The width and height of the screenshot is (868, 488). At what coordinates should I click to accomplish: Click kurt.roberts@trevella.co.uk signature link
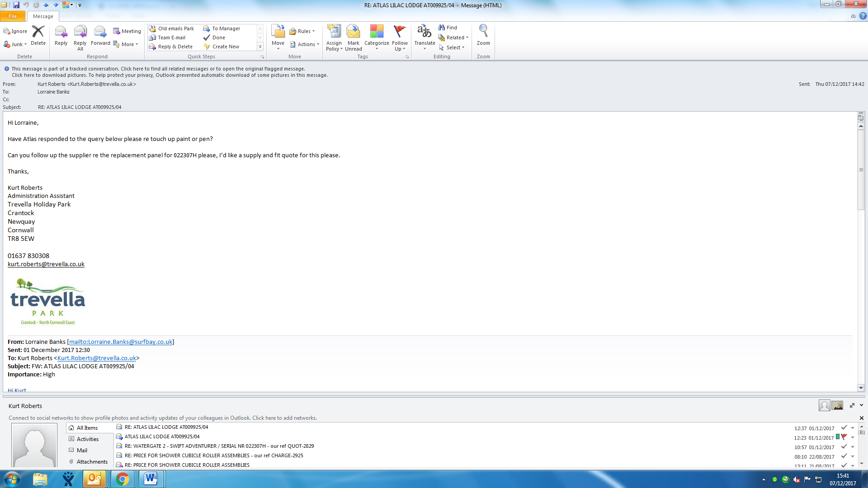coord(46,264)
